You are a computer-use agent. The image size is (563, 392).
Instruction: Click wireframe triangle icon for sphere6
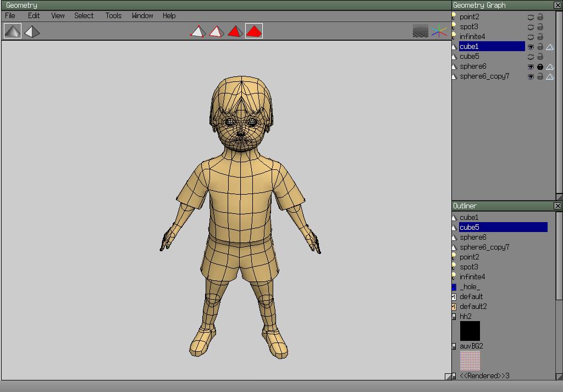point(550,67)
